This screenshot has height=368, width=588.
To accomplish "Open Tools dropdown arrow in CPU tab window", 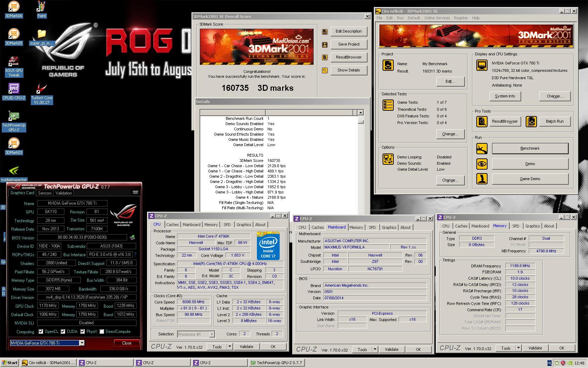I will (x=230, y=347).
